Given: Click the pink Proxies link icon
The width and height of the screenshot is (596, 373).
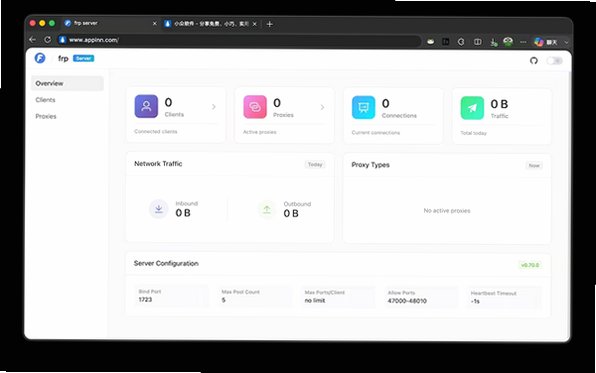Looking at the screenshot, I should tap(255, 107).
